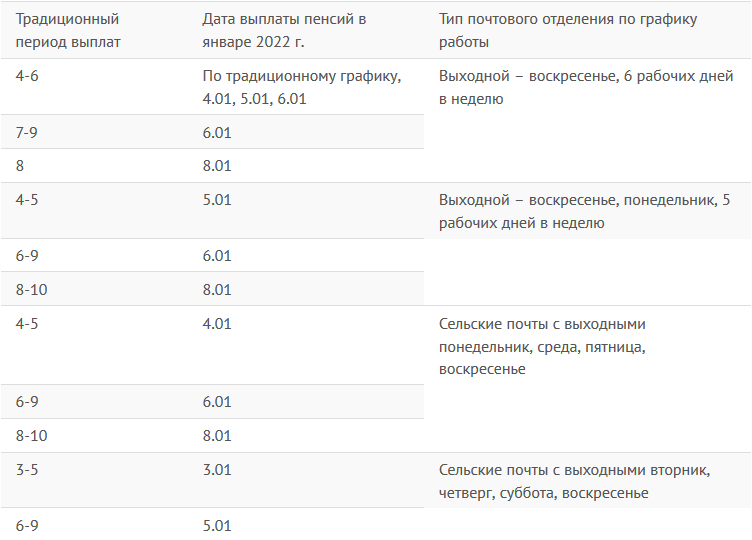Click the 'Тип почтового отделения по графику работы' header
This screenshot has width=752, height=540.
568,31
